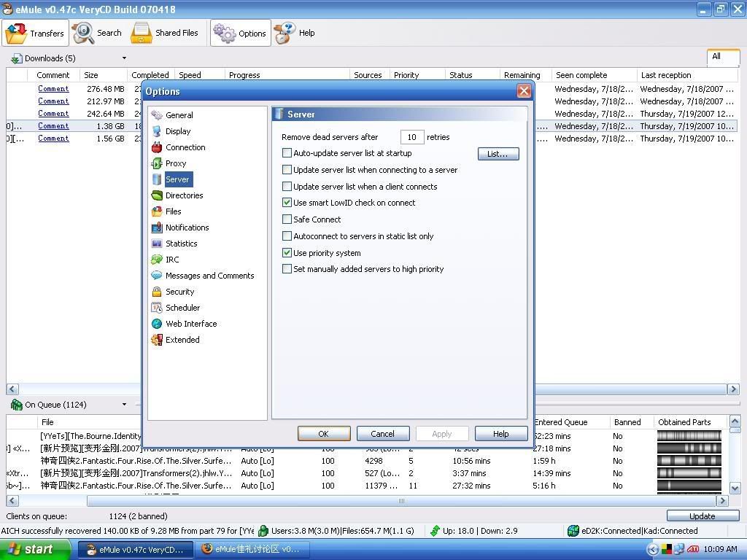Select the Scheduler calendar icon
The height and width of the screenshot is (560, 747).
[157, 308]
